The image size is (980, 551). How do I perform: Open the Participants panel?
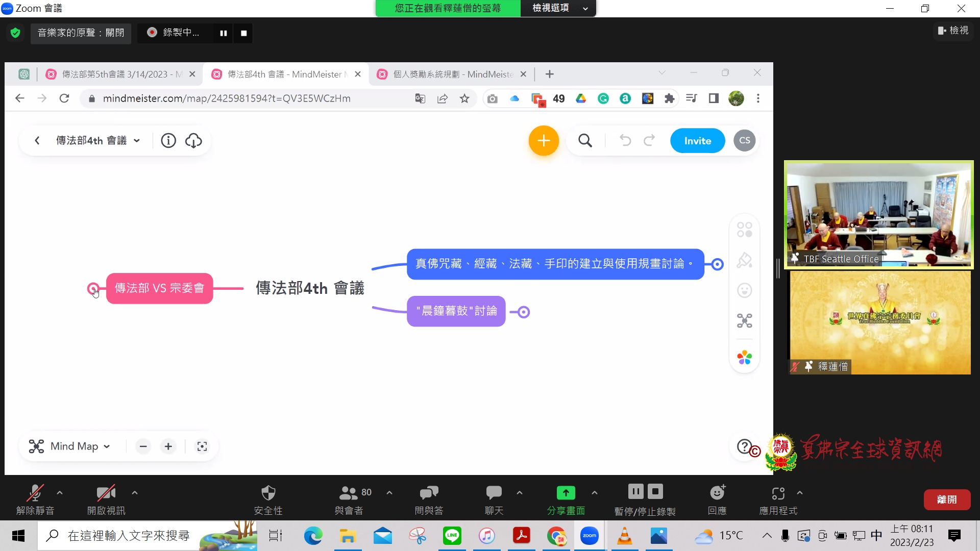(349, 493)
